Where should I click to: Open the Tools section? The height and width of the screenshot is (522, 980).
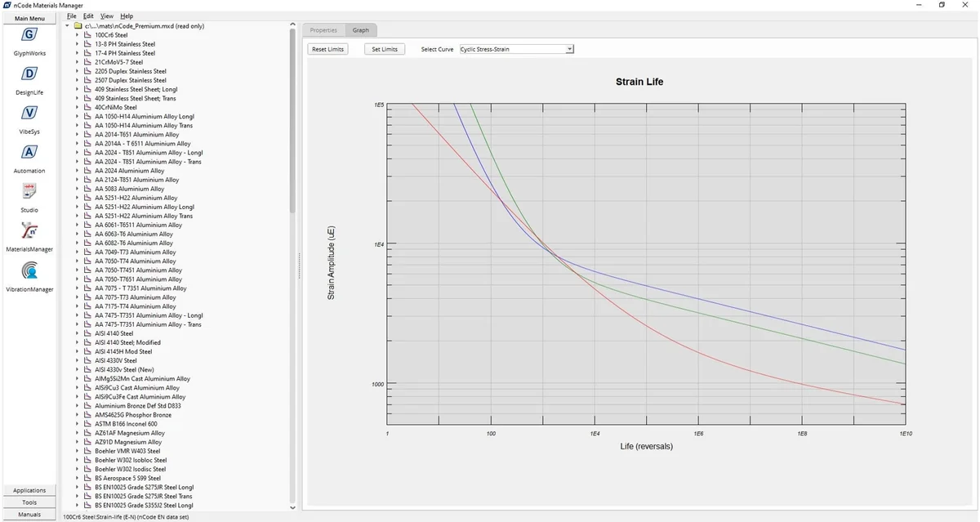(29, 502)
